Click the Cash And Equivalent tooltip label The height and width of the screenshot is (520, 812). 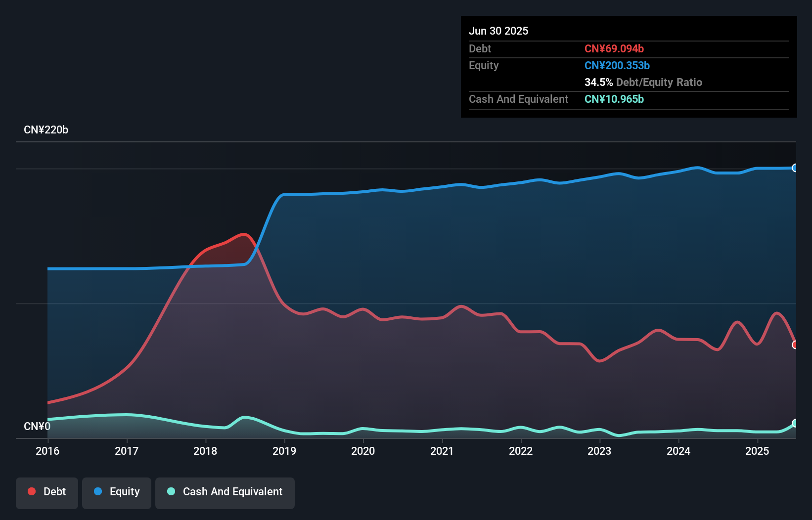[x=518, y=99]
